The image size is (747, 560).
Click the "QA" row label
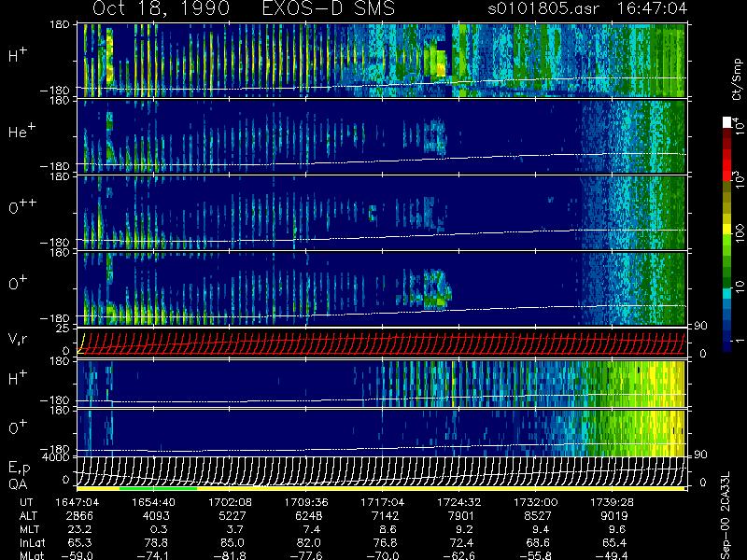coord(18,483)
